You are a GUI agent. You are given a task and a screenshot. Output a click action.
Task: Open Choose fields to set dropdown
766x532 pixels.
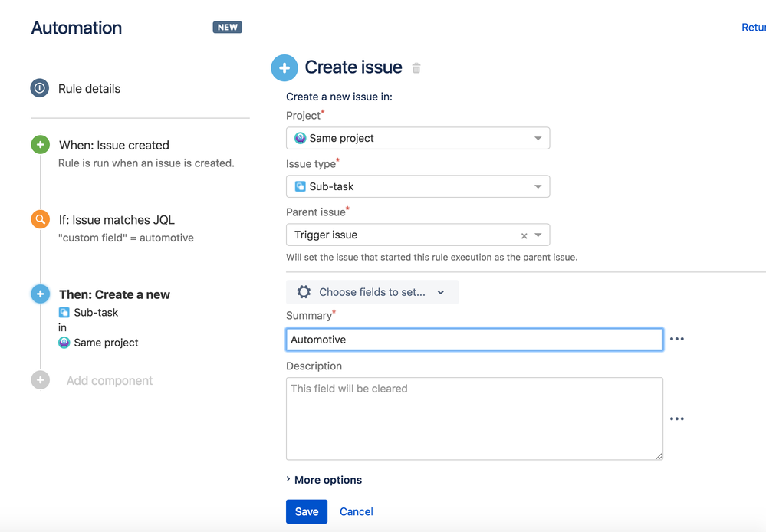click(372, 292)
